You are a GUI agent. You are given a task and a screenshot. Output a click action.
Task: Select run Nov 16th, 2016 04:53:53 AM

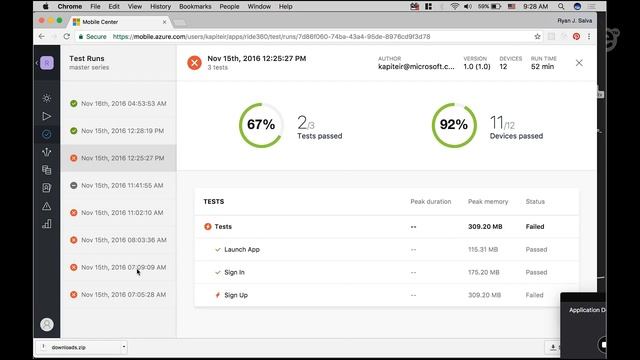point(118,104)
